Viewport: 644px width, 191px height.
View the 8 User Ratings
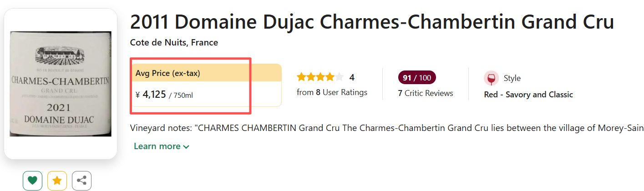click(x=332, y=92)
